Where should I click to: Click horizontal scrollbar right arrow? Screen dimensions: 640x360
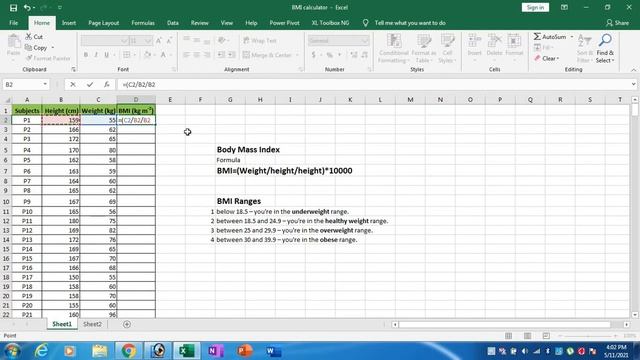pyautogui.click(x=627, y=324)
